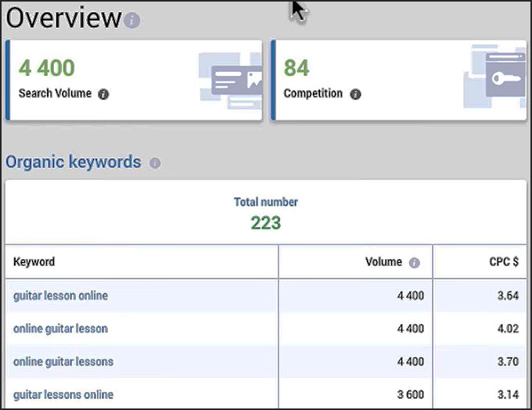This screenshot has width=532, height=410.
Task: Click the 84 competition value
Action: (297, 68)
